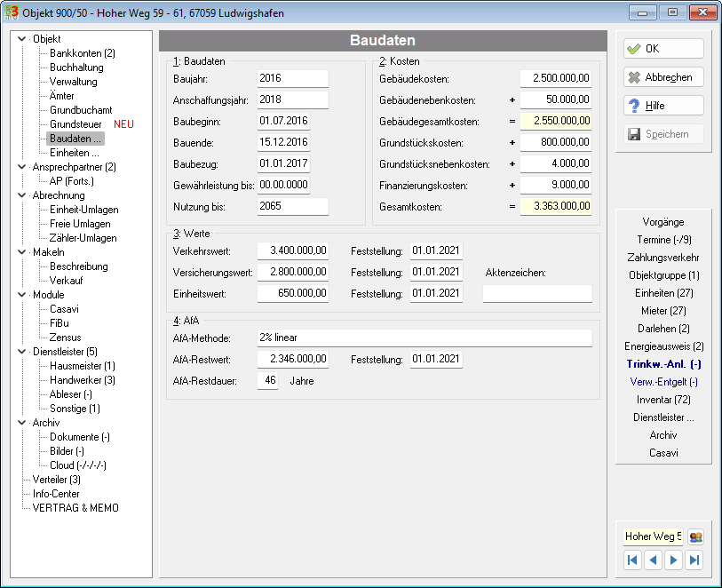Click the Trinkw.-Anl. (-) link

point(663,364)
